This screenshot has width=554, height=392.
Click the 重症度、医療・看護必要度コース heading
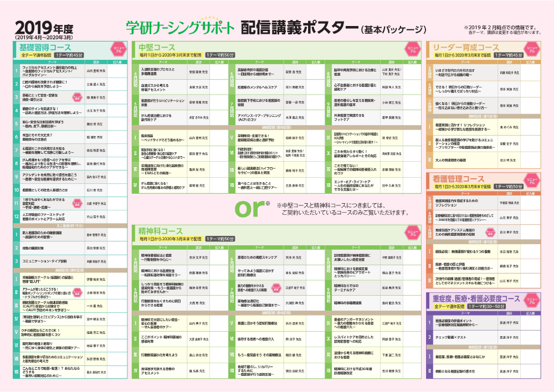click(476, 299)
